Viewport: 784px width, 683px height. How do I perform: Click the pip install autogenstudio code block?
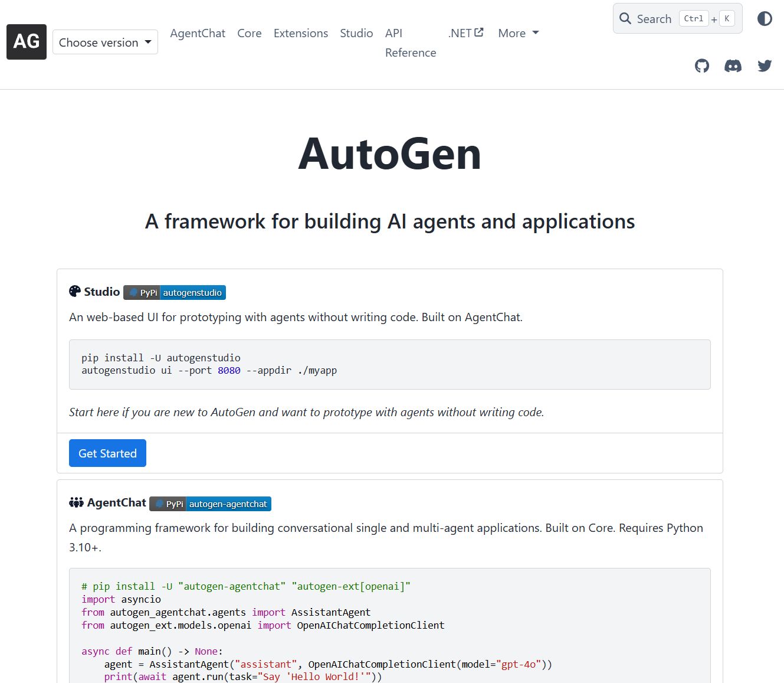(x=389, y=364)
